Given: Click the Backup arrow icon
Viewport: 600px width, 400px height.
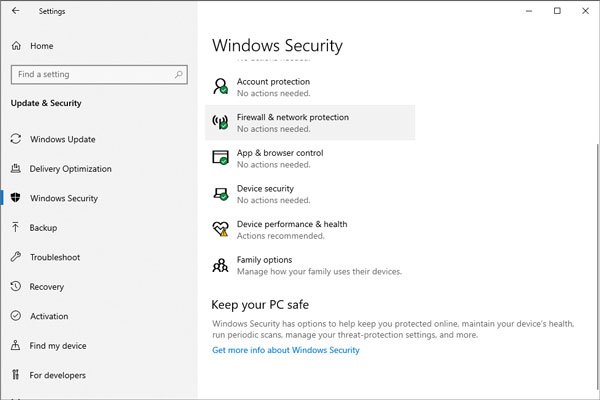Looking at the screenshot, I should pos(15,227).
